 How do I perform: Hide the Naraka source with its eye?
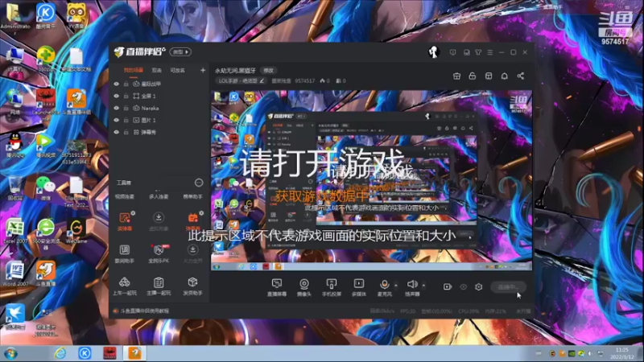pyautogui.click(x=116, y=108)
